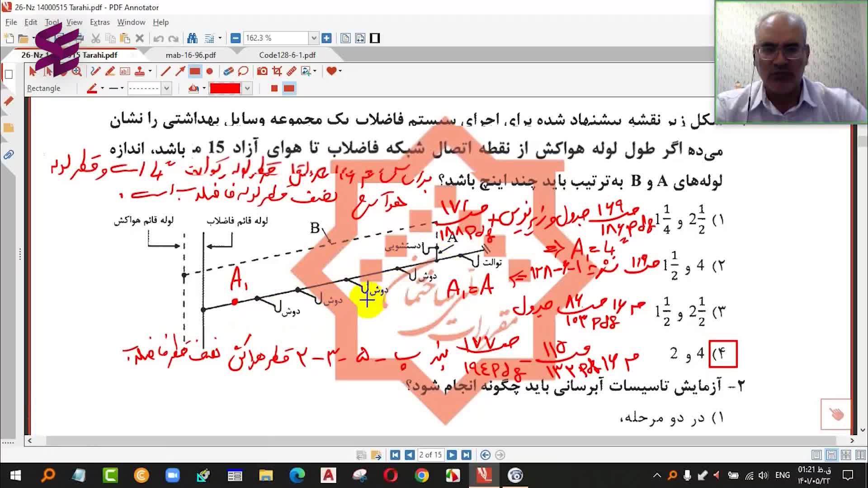Switch to the mab-16-96.pdf tab
868x488 pixels.
point(190,55)
